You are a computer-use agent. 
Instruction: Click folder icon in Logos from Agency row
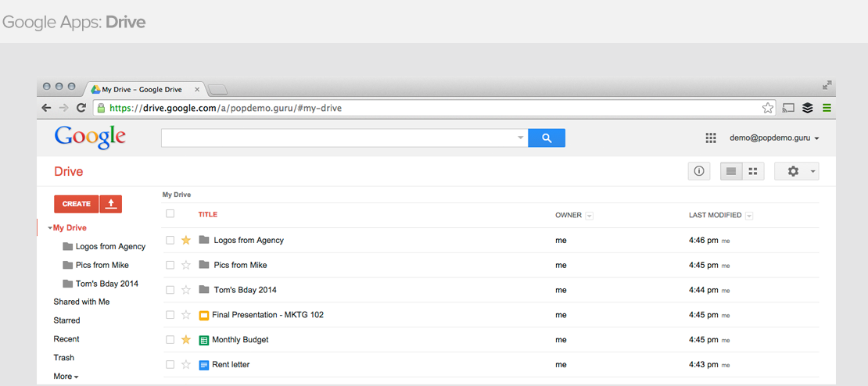(x=204, y=240)
